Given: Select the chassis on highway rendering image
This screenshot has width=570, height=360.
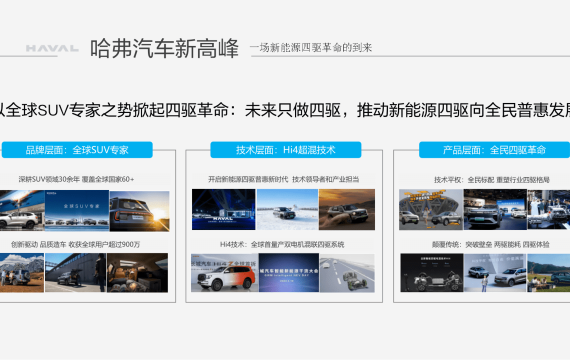Looking at the screenshot, I should point(347,273).
